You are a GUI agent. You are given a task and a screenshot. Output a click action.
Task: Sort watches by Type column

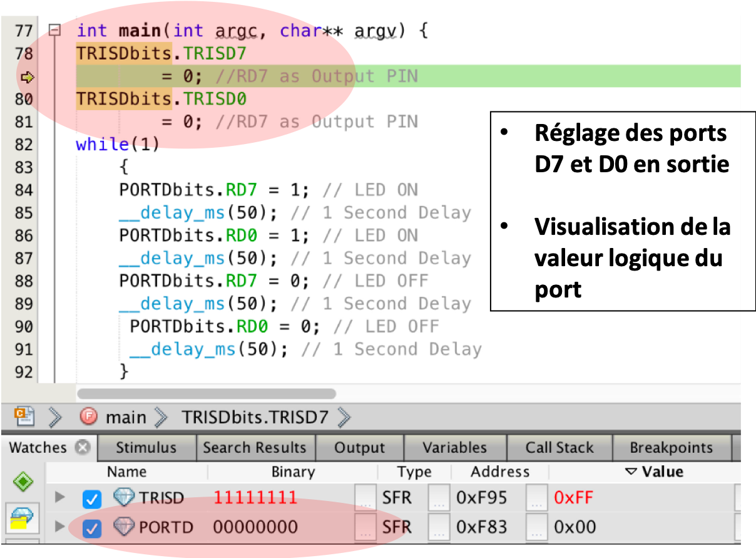[x=414, y=472]
